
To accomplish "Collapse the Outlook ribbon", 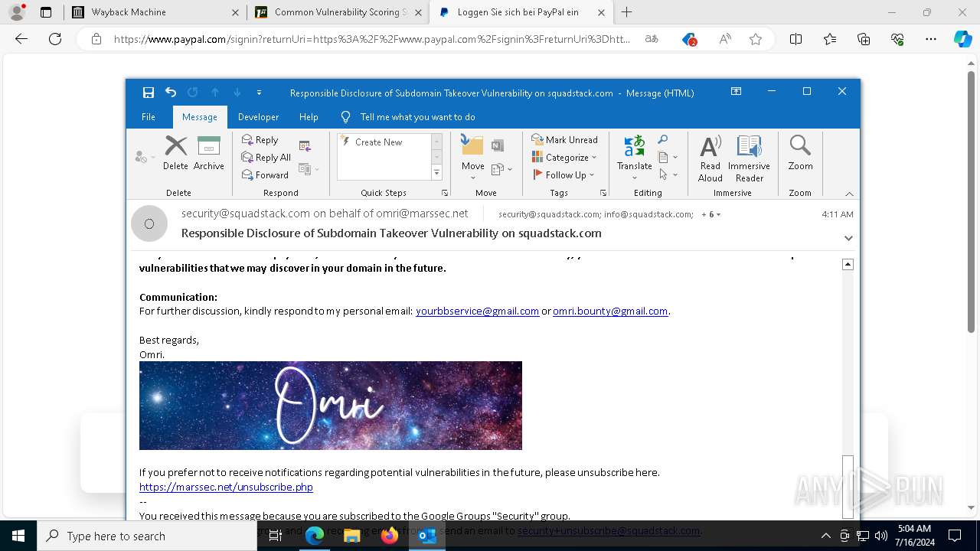I will pyautogui.click(x=848, y=194).
